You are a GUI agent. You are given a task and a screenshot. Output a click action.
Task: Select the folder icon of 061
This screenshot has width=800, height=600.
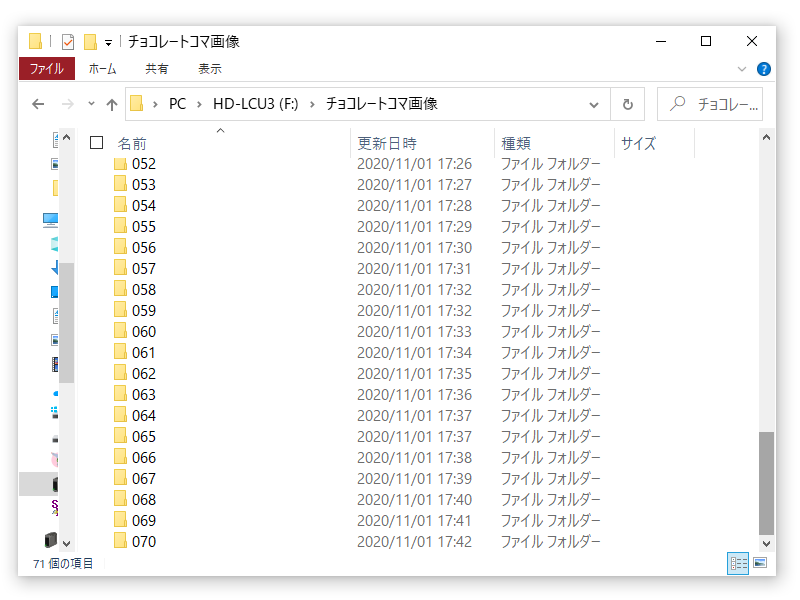120,352
